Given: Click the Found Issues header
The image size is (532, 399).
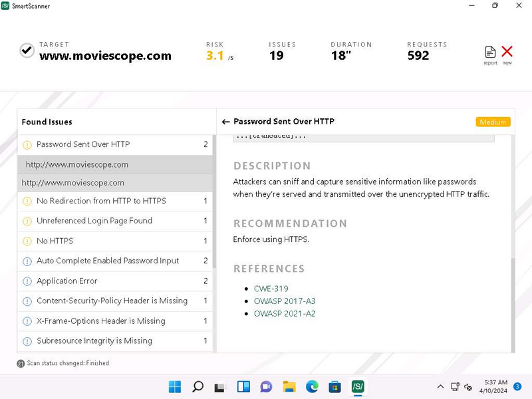Looking at the screenshot, I should coord(47,122).
